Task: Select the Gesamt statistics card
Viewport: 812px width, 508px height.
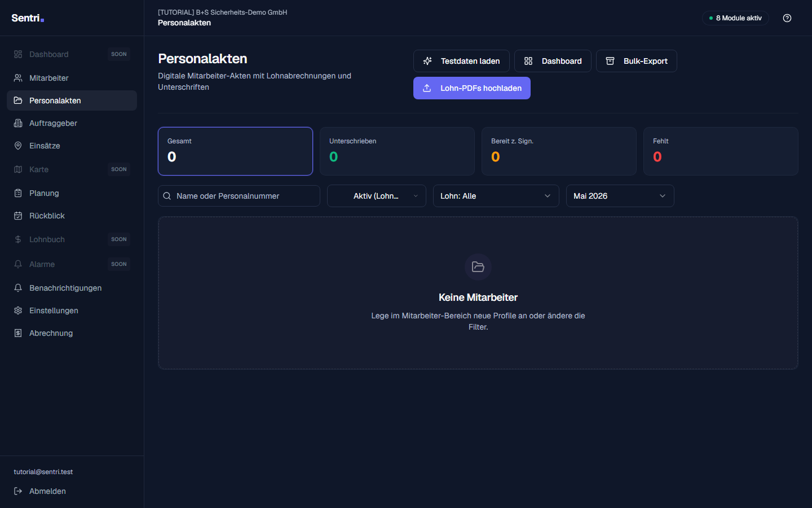Action: point(235,151)
